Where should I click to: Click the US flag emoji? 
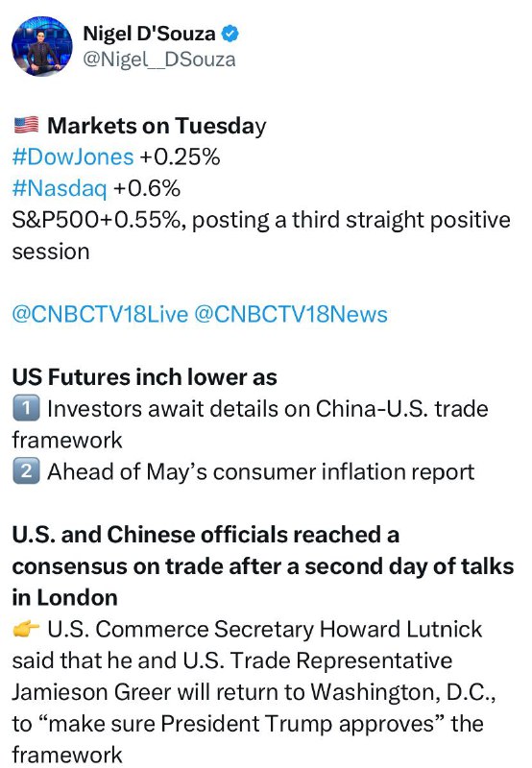click(27, 126)
